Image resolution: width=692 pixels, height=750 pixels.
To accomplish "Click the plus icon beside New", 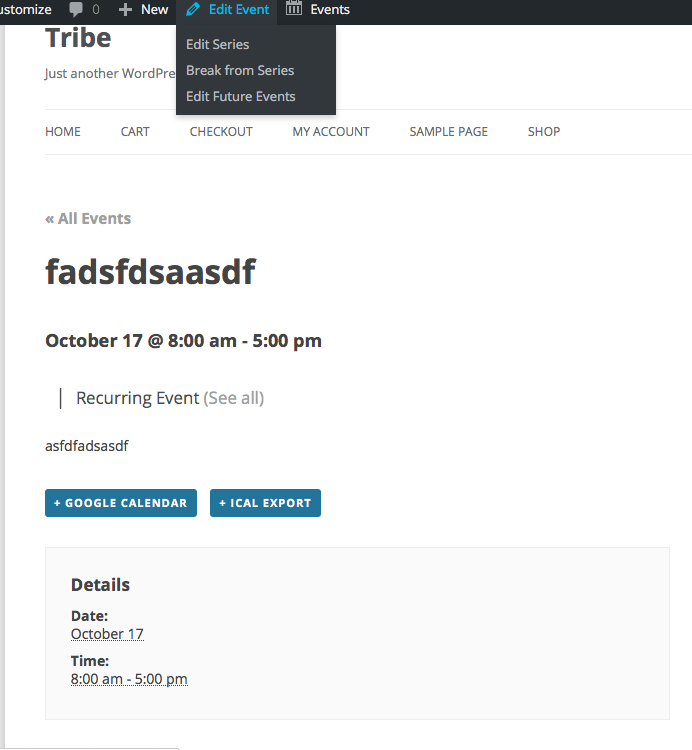I will point(125,10).
